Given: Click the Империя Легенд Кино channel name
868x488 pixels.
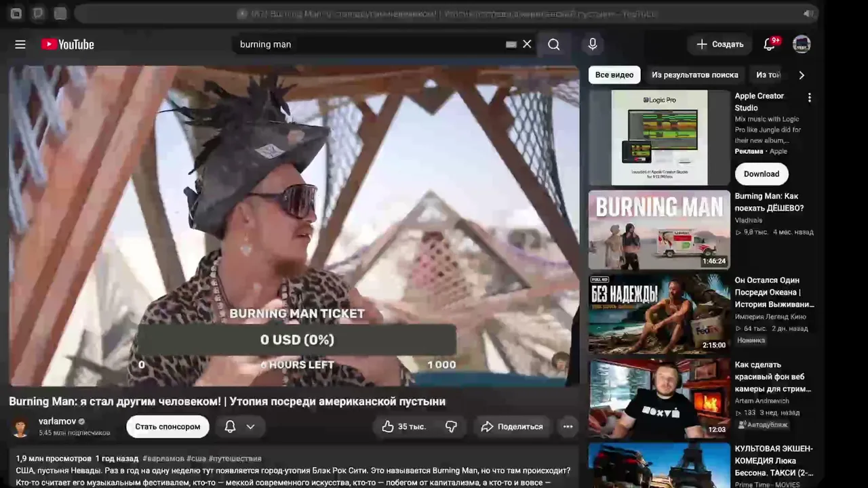Looking at the screenshot, I should [770, 317].
